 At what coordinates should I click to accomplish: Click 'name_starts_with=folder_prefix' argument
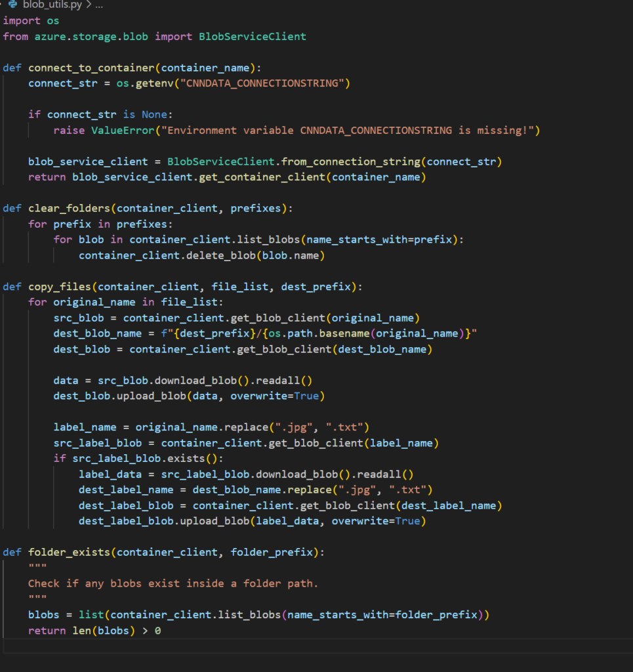coord(382,615)
